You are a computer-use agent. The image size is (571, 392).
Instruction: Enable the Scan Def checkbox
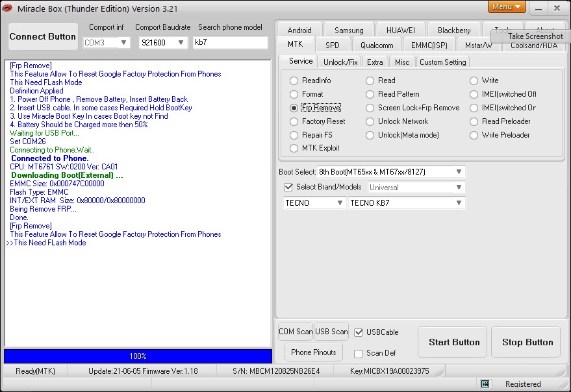pos(359,354)
